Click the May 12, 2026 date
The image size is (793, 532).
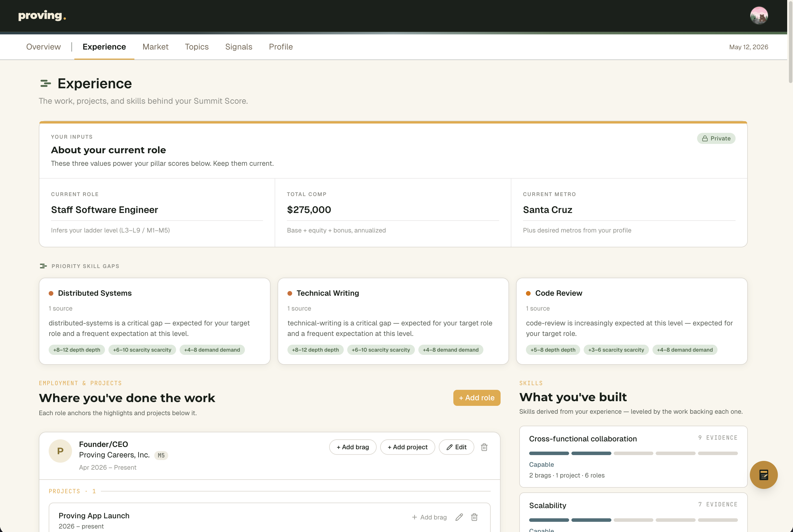pyautogui.click(x=748, y=47)
